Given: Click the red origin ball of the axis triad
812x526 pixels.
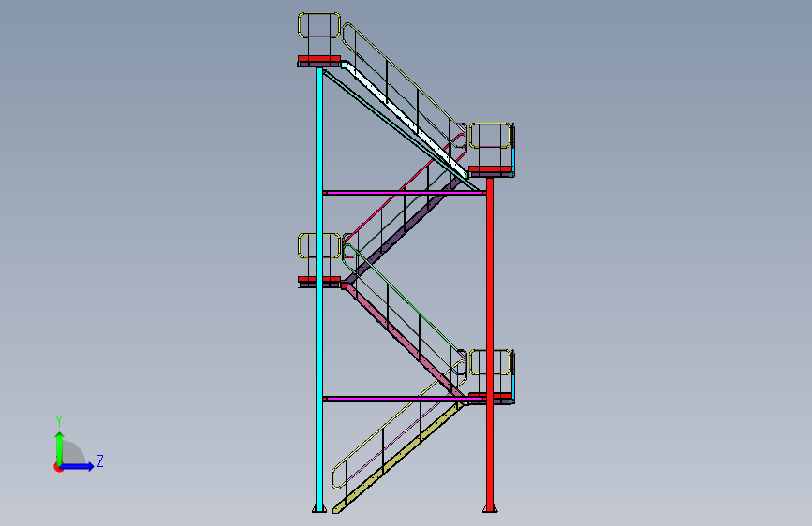Looking at the screenshot, I should point(58,467).
